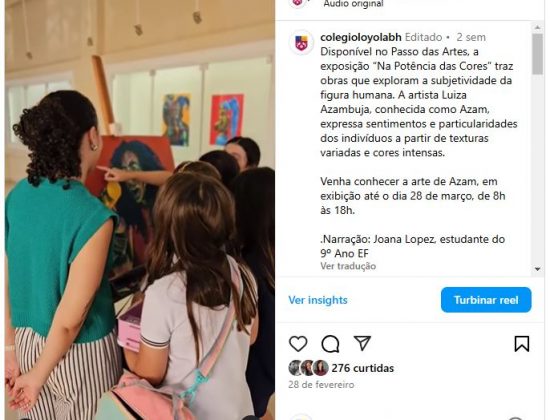View first liker's avatar
550x420 pixels.
click(x=295, y=368)
